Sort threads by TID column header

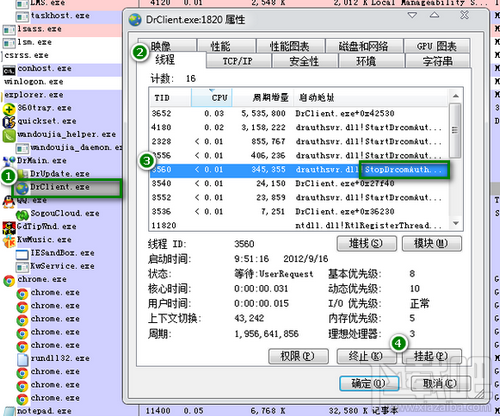pyautogui.click(x=170, y=98)
